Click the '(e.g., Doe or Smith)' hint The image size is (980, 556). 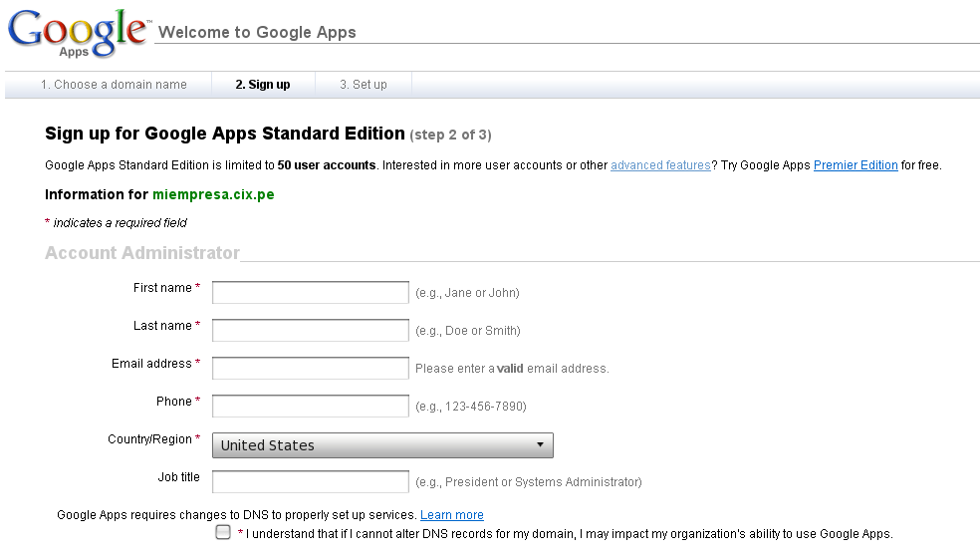(467, 331)
